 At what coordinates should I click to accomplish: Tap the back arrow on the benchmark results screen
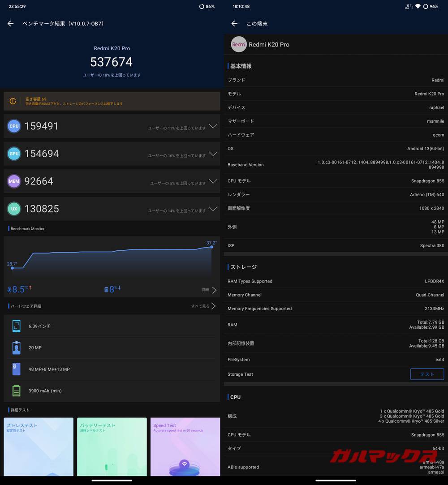point(10,23)
